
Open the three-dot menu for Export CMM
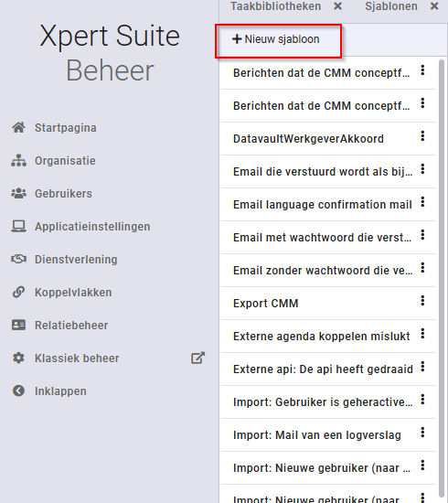point(422,301)
